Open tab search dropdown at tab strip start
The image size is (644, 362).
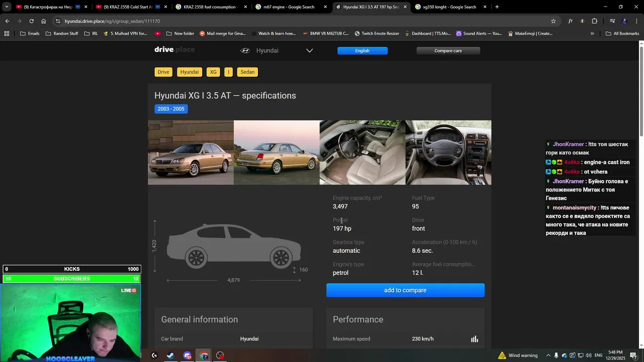coord(7,7)
